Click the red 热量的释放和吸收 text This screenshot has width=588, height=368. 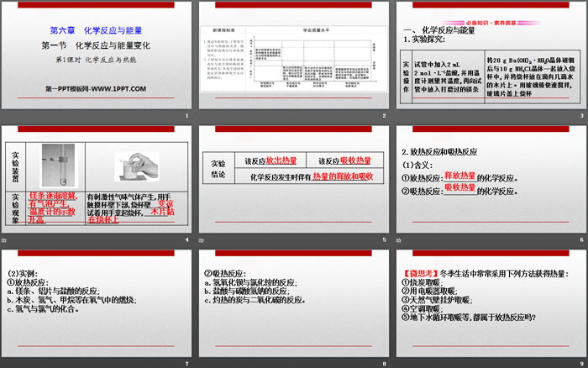(x=342, y=176)
